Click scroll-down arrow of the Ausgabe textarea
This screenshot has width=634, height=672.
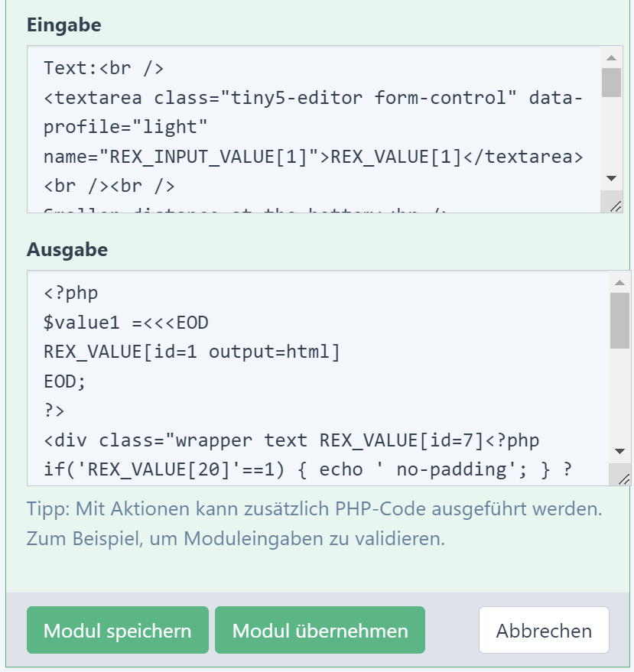(619, 451)
